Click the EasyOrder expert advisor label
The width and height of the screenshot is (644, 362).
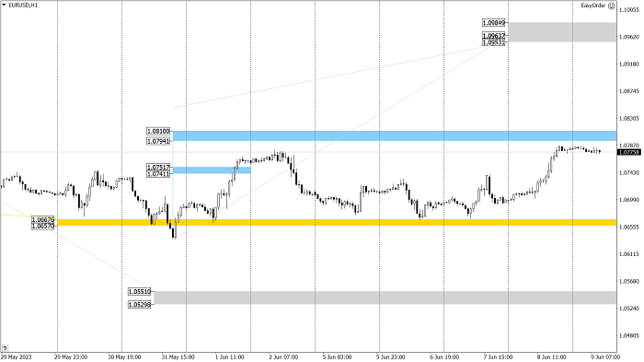(x=593, y=6)
